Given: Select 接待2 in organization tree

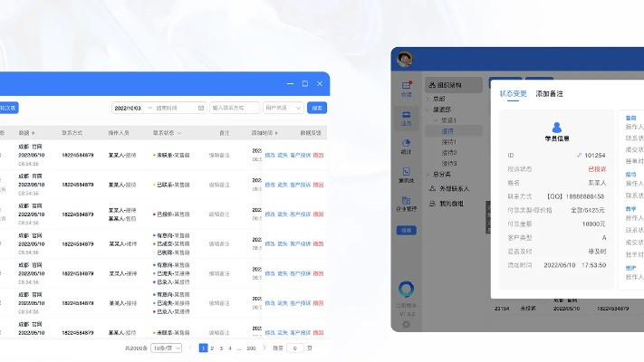Looking at the screenshot, I should (x=449, y=153).
